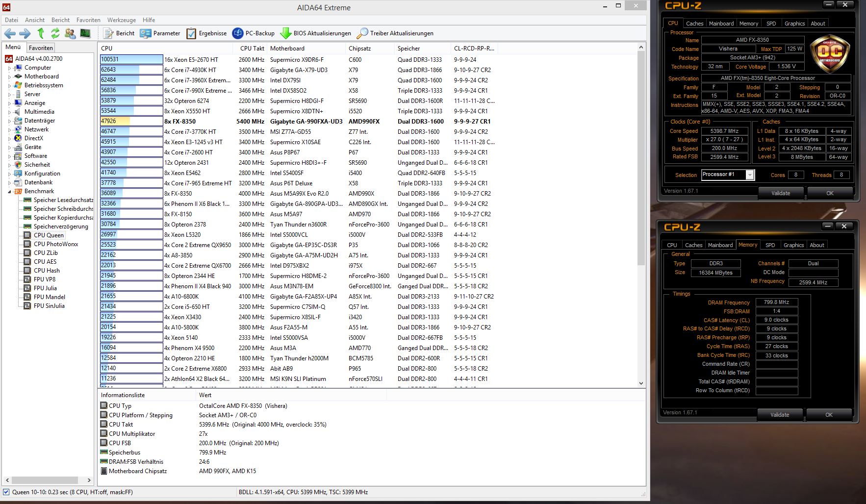The width and height of the screenshot is (866, 504).
Task: Click Validate in upper CPU-Z window
Action: point(781,193)
